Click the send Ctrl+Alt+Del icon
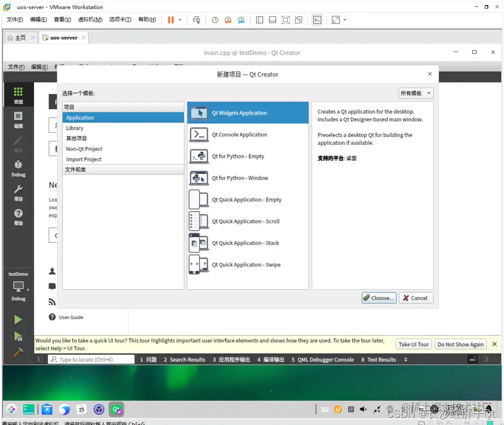The image size is (504, 425). (196, 20)
